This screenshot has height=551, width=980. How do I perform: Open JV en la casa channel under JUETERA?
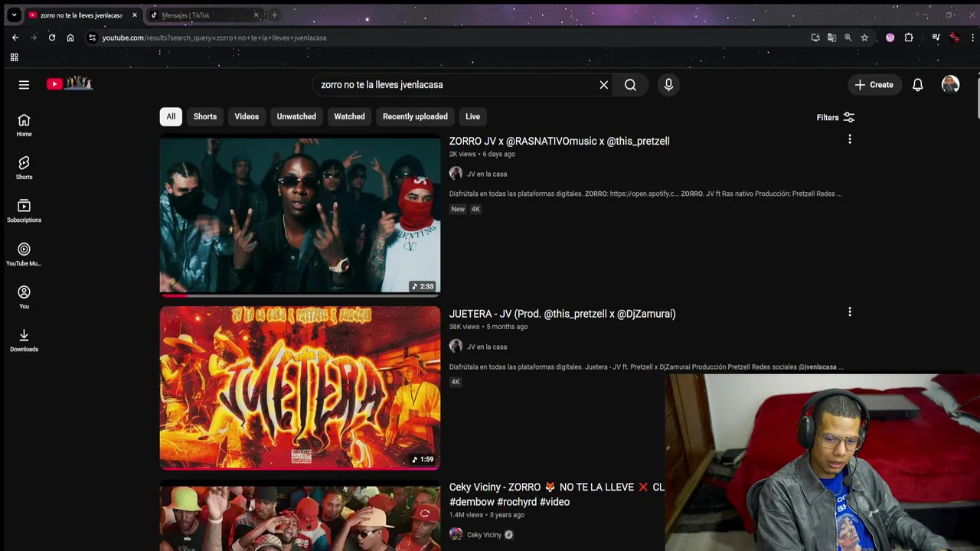pyautogui.click(x=487, y=347)
